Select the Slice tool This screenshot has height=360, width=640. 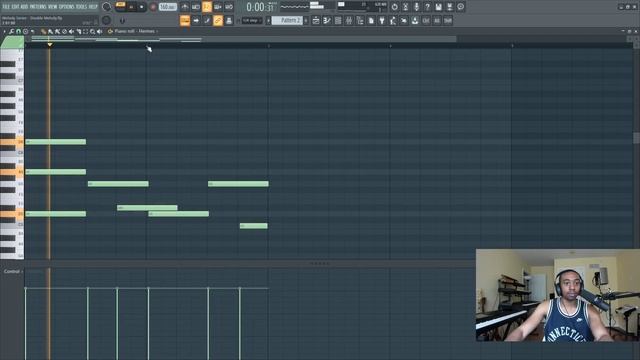(78, 31)
